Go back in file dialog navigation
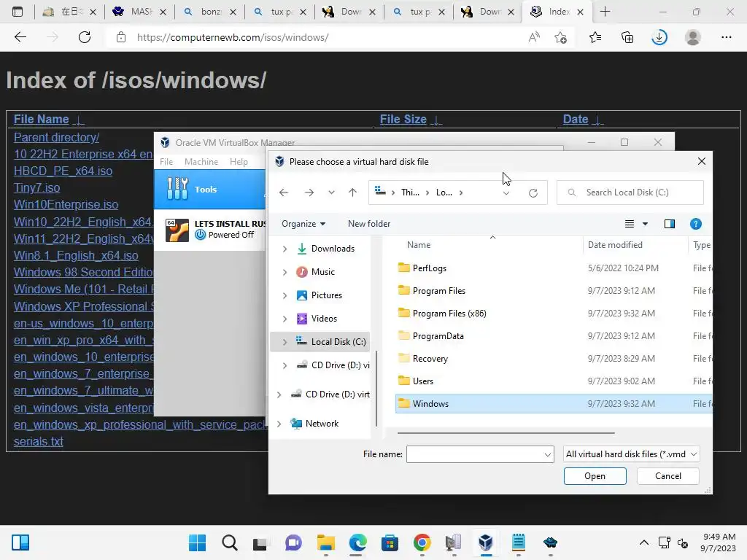747x560 pixels. (x=284, y=192)
